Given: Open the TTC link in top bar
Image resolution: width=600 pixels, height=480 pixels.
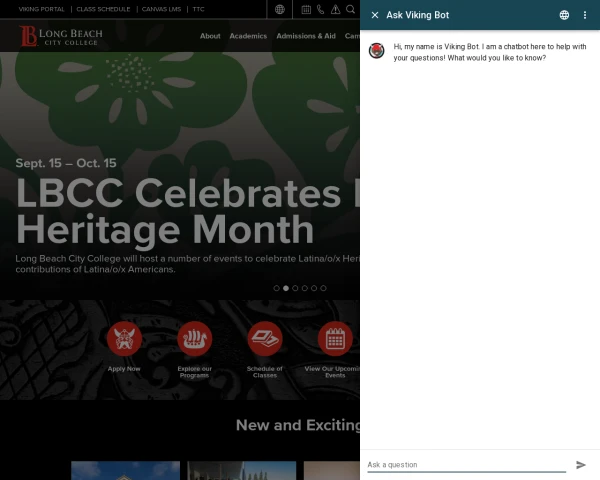Looking at the screenshot, I should [198, 9].
